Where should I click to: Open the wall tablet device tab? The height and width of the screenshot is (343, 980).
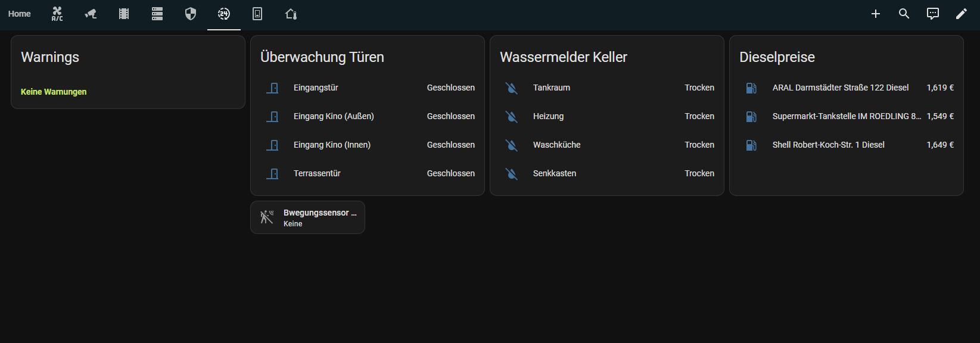click(257, 14)
